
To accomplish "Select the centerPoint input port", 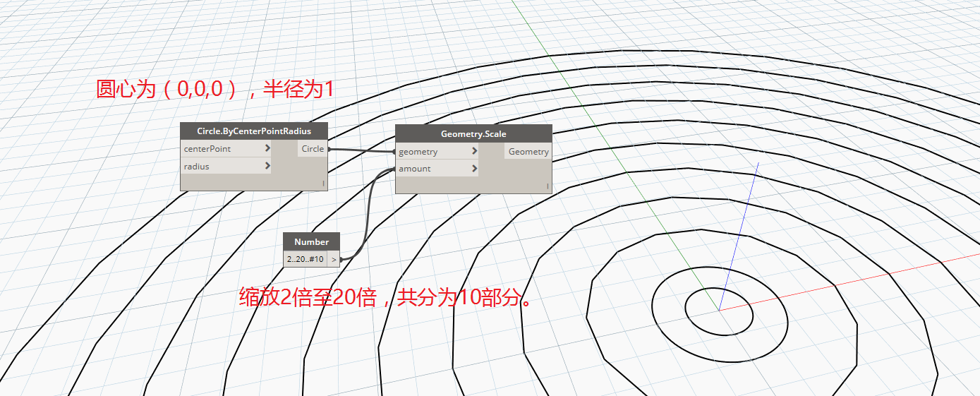I will (x=226, y=149).
